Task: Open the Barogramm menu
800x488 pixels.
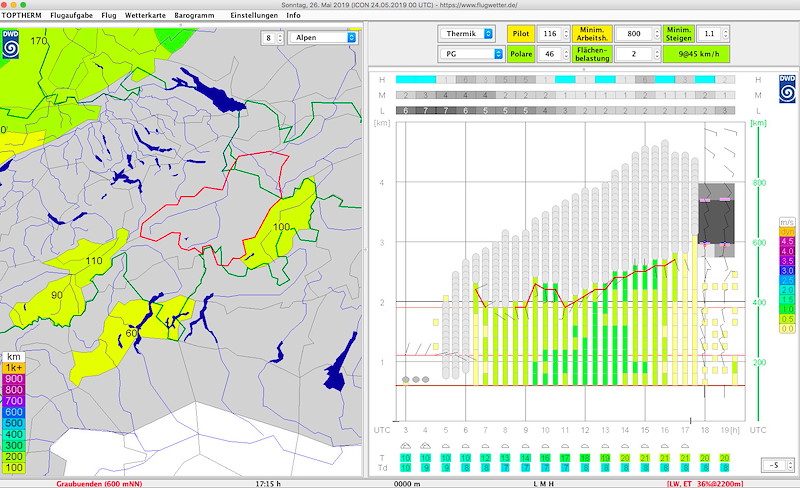Action: 194,15
